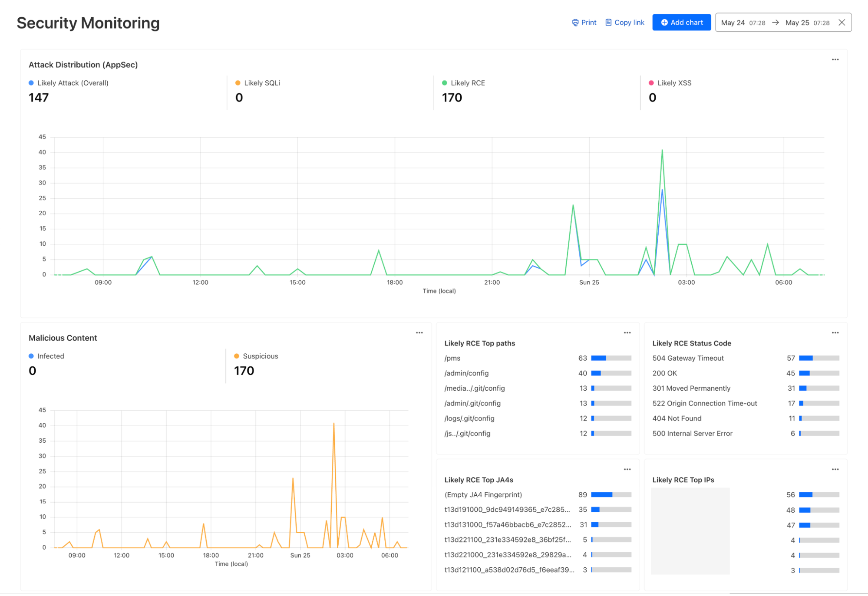Select the 522 Origin Connection Time-out row

pyautogui.click(x=746, y=403)
